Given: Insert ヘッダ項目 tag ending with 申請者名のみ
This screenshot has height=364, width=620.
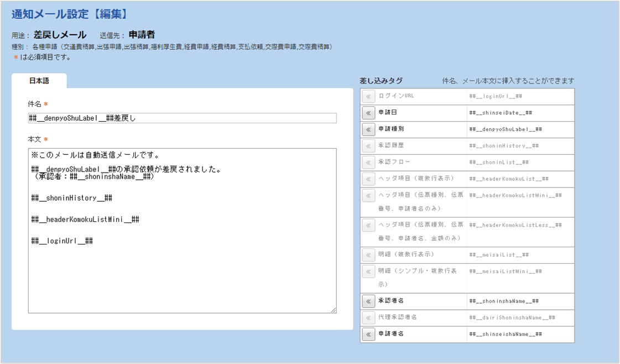Looking at the screenshot, I should click(x=368, y=196).
